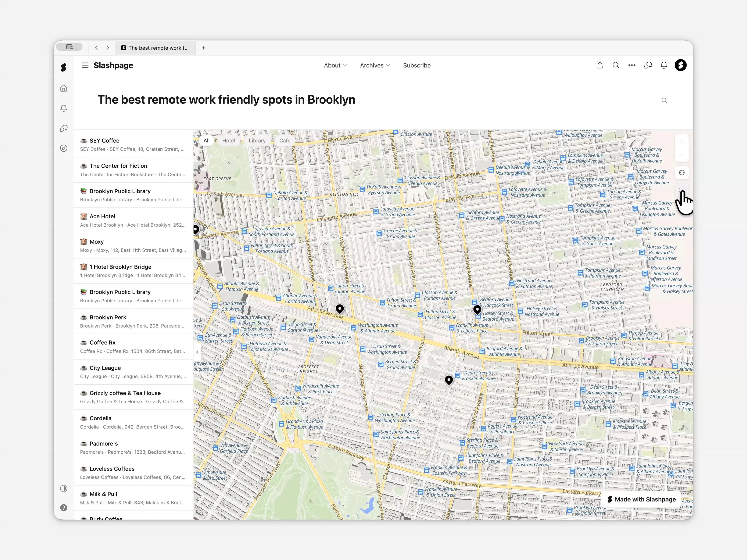Click map pin near Dean Street & Franklin Avenue
This screenshot has width=747, height=560.
coord(449,380)
